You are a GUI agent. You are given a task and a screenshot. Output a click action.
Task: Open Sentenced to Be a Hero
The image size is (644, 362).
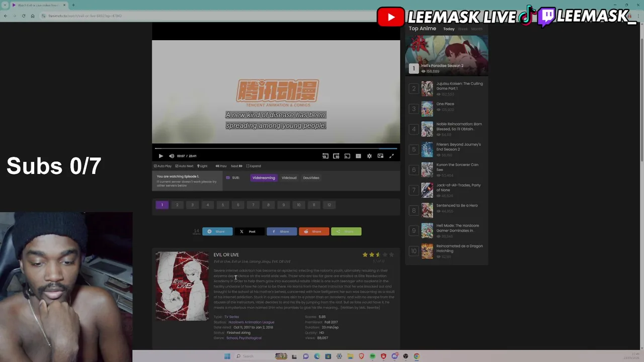pyautogui.click(x=457, y=206)
